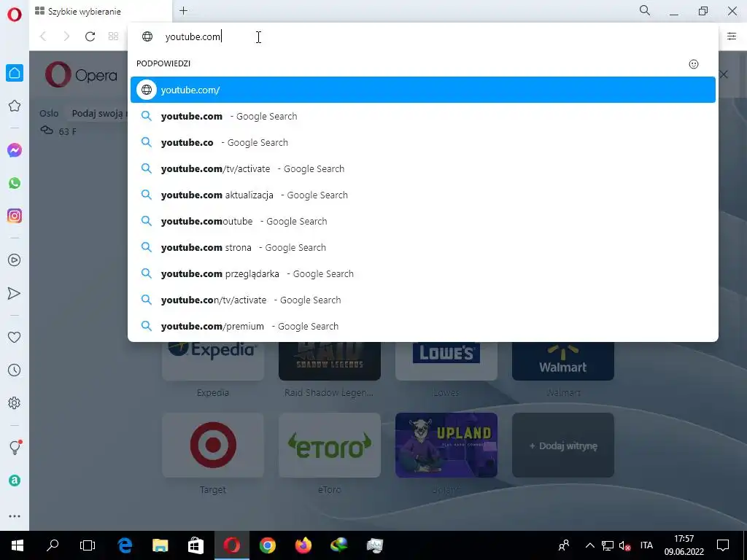Open Messenger in sidebar
Image resolution: width=747 pixels, height=560 pixels.
pos(15,150)
